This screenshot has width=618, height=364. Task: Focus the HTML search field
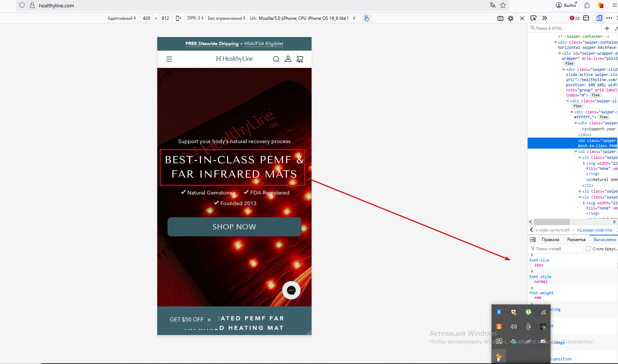[566, 28]
